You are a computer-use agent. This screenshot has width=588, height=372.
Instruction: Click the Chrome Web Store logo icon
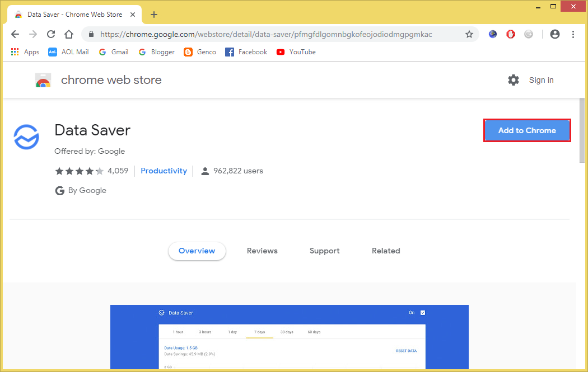pos(43,80)
